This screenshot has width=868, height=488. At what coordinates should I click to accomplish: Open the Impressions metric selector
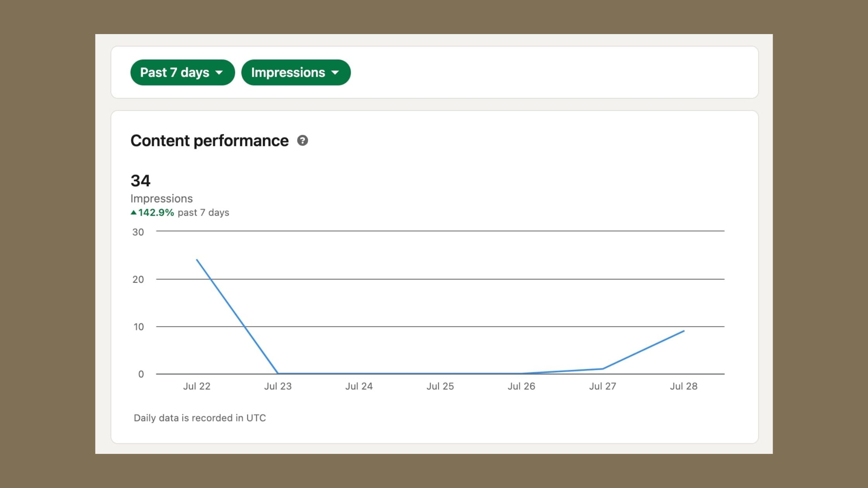tap(296, 72)
